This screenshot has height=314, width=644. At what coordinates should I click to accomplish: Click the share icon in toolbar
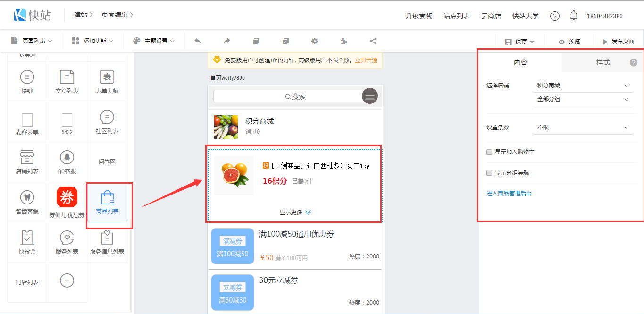pyautogui.click(x=373, y=41)
